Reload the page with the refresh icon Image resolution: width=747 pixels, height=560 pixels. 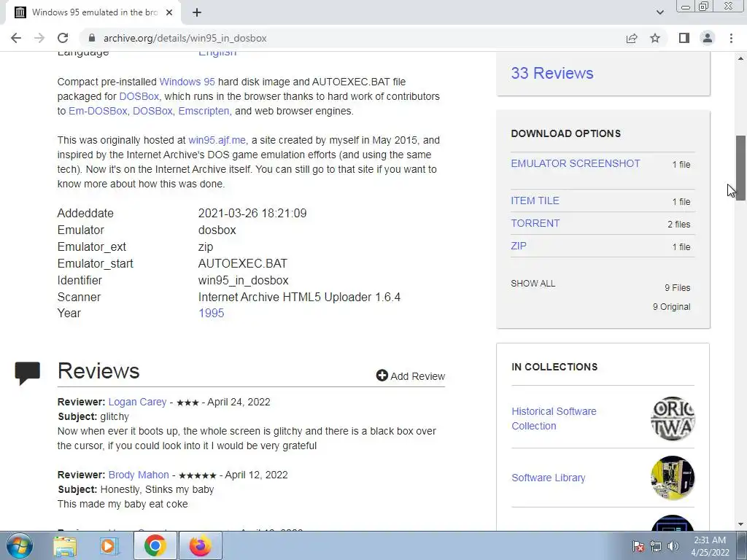click(x=63, y=38)
